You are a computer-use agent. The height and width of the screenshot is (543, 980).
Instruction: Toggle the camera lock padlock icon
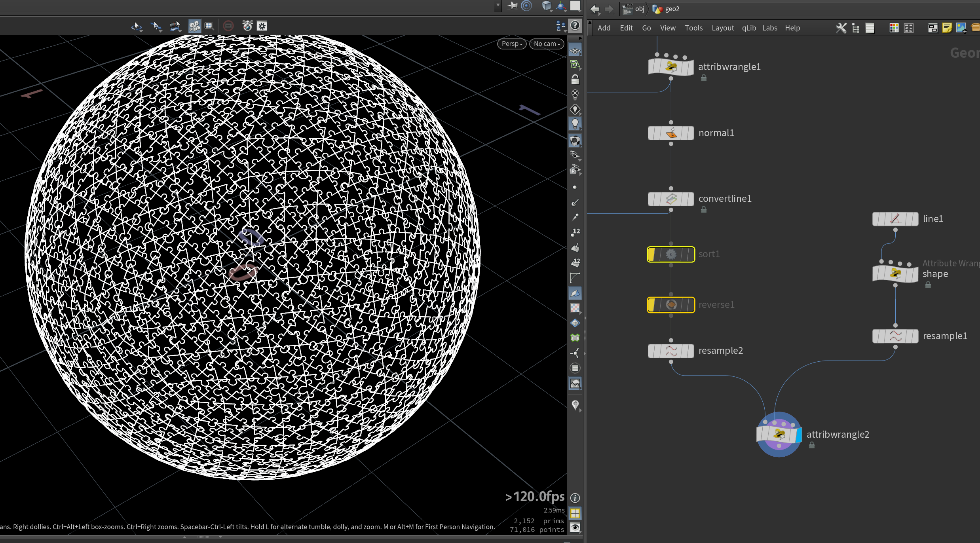[x=575, y=80]
